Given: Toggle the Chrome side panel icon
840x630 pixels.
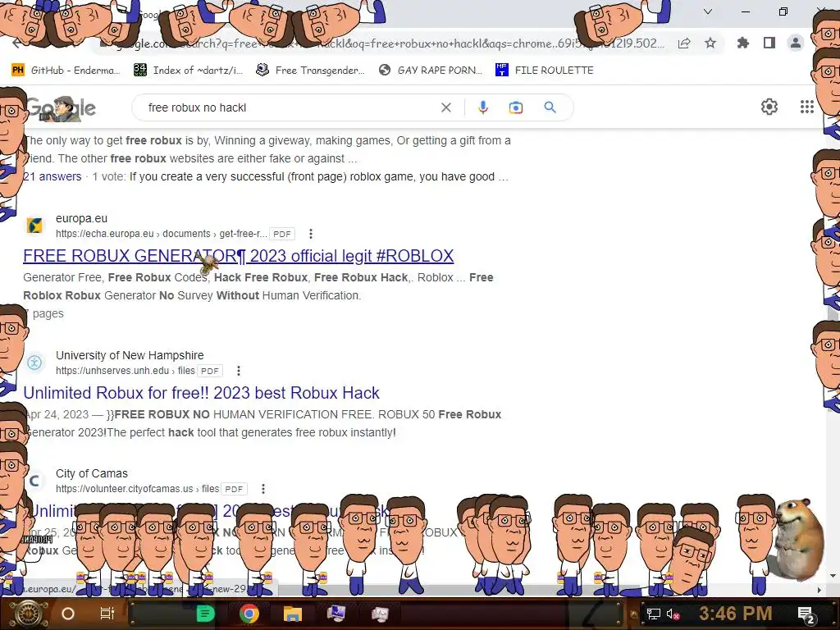Looking at the screenshot, I should click(769, 43).
